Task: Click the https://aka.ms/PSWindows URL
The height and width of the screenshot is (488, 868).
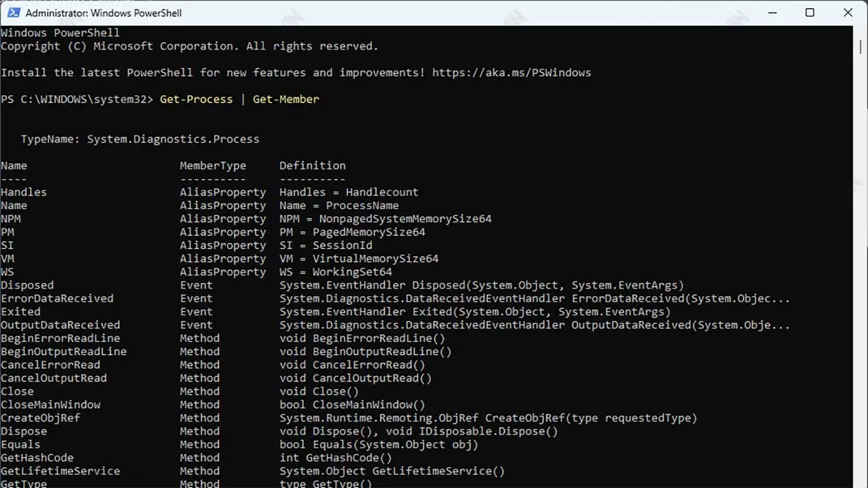Action: [512, 72]
